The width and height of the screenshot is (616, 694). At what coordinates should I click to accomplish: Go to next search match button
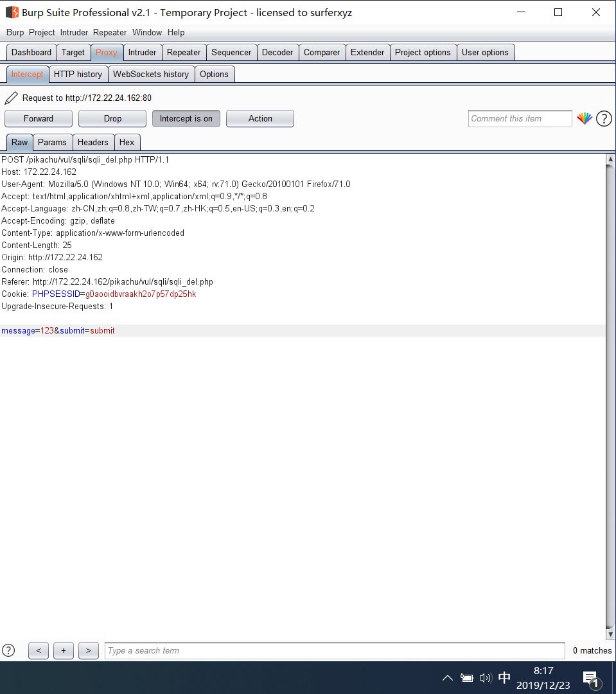pos(89,650)
